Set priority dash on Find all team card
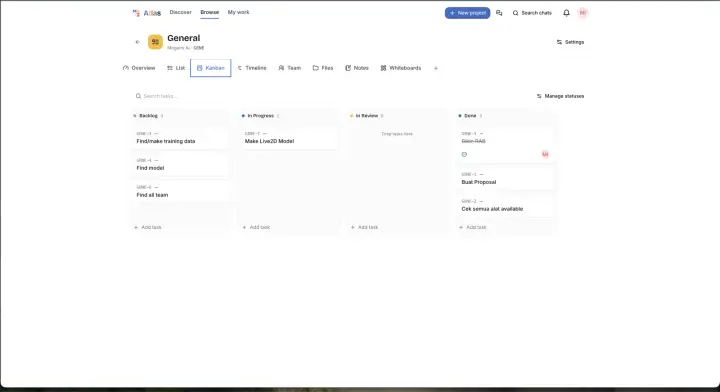 tap(156, 187)
